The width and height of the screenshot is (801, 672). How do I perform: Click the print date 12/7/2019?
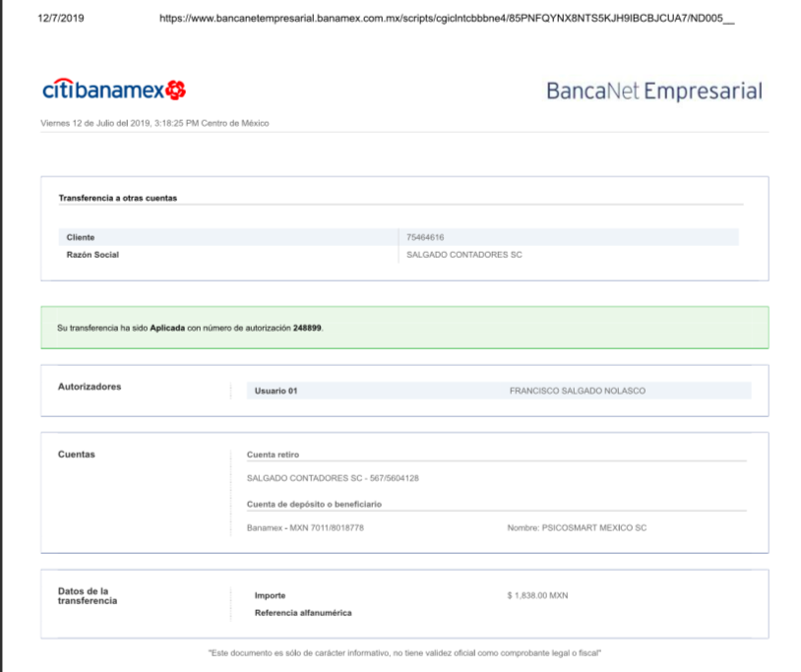(61, 19)
